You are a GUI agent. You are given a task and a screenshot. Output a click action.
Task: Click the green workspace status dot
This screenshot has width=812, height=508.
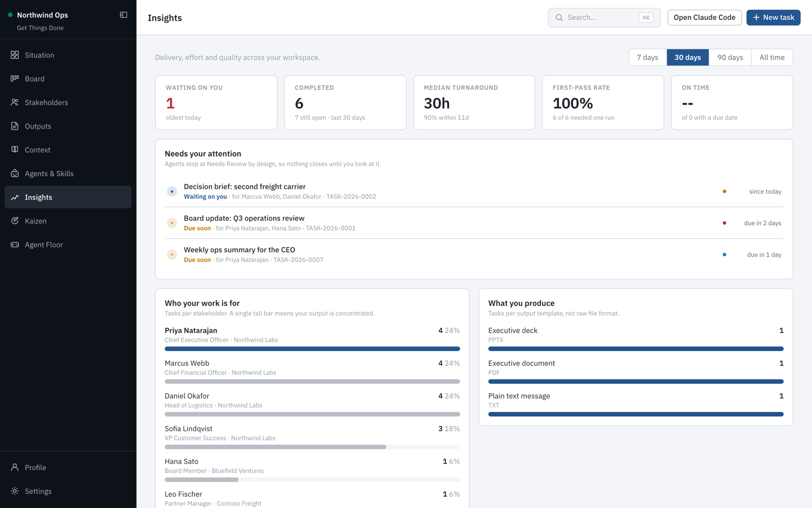click(10, 15)
